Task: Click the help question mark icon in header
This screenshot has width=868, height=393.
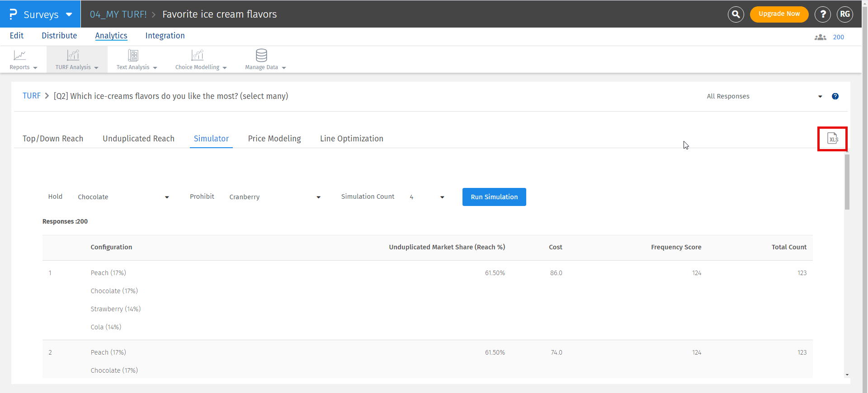Action: [x=822, y=14]
